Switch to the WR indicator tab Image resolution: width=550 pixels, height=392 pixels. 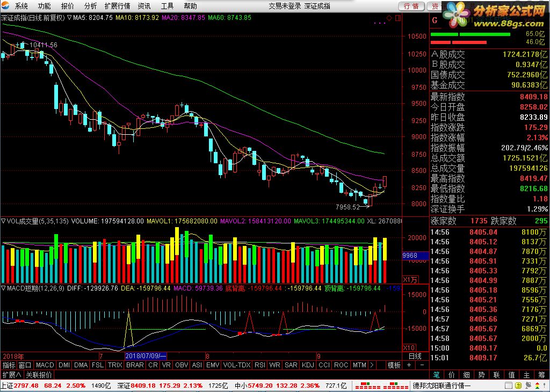coord(275,365)
